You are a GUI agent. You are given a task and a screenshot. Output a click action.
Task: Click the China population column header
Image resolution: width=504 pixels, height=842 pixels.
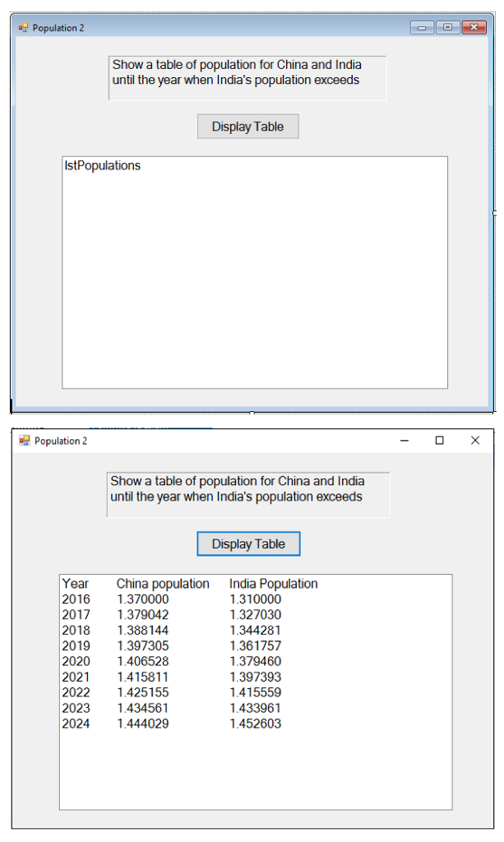[x=163, y=585]
